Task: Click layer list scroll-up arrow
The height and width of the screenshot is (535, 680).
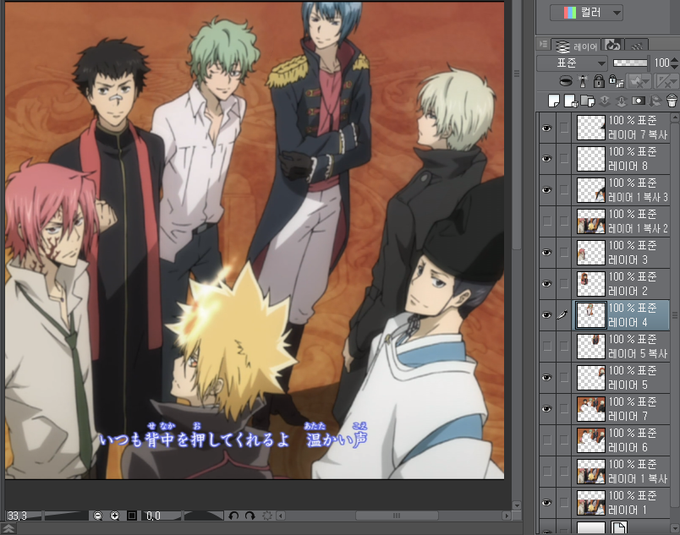Action: (x=675, y=117)
